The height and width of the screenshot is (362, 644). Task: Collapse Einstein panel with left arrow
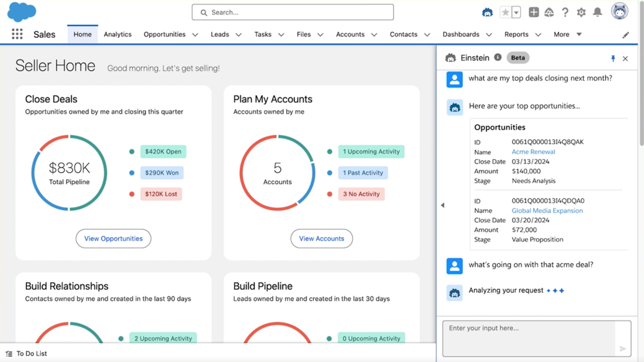[443, 205]
